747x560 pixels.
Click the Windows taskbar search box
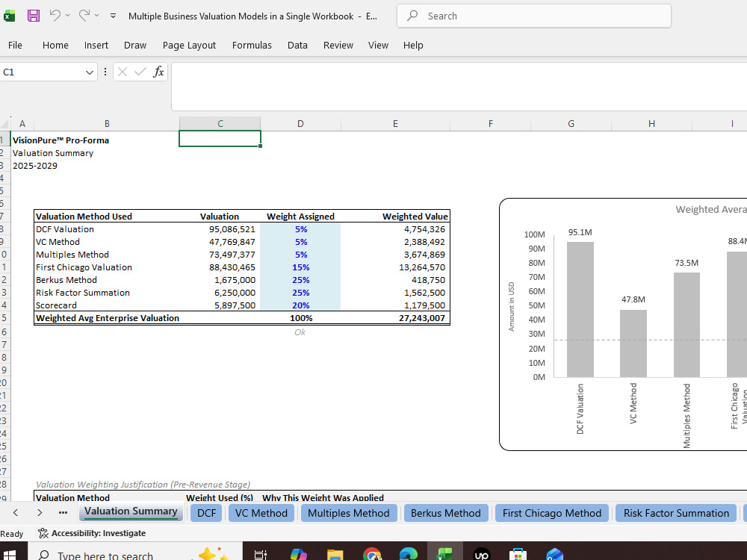click(135, 553)
